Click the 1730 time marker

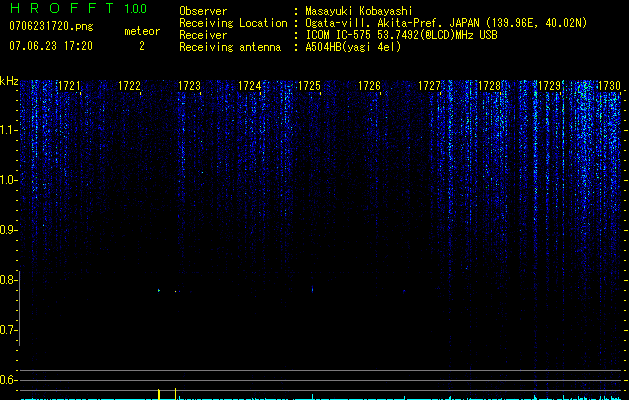(609, 86)
